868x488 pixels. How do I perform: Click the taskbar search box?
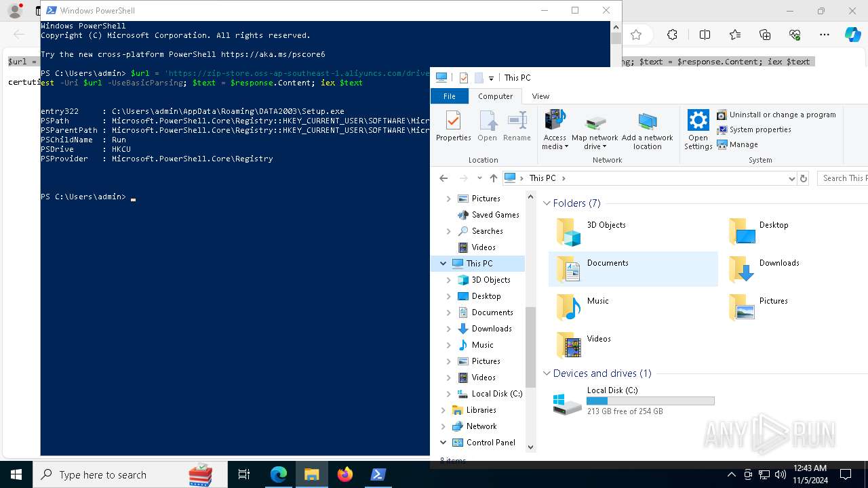click(x=130, y=474)
